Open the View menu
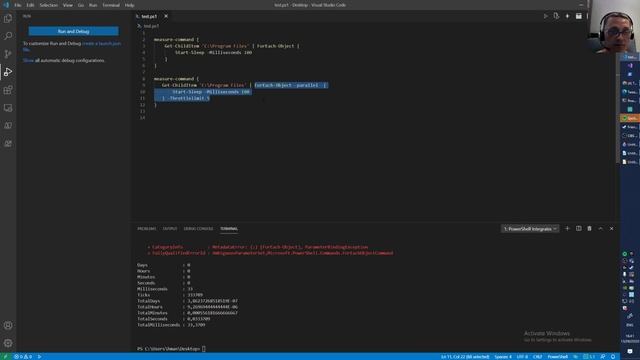640x360 pixels. click(x=68, y=5)
